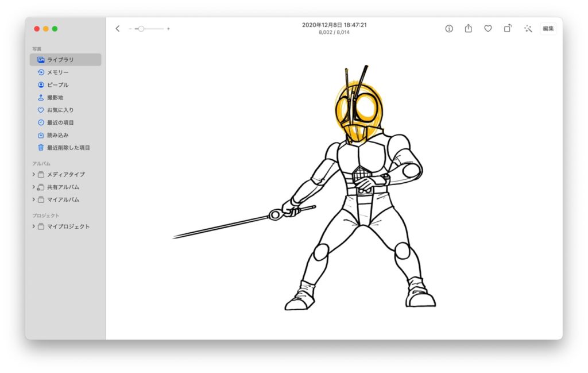Click the zoom out minus sign

pos(130,29)
